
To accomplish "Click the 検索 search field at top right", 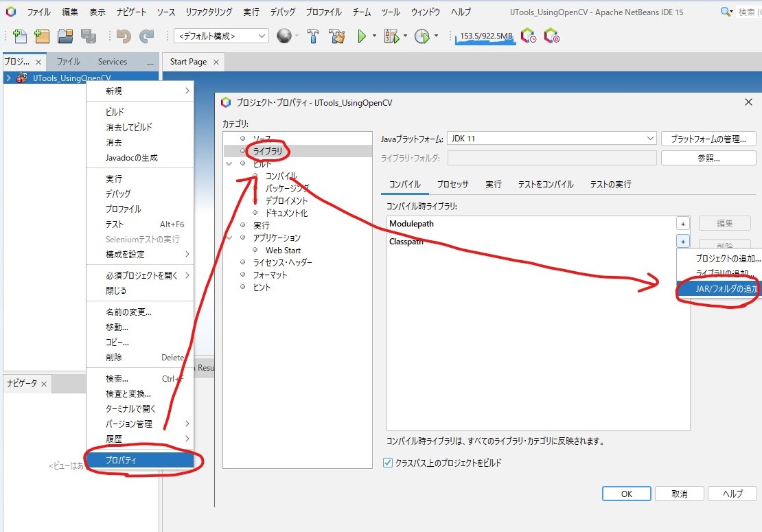I will 749,12.
